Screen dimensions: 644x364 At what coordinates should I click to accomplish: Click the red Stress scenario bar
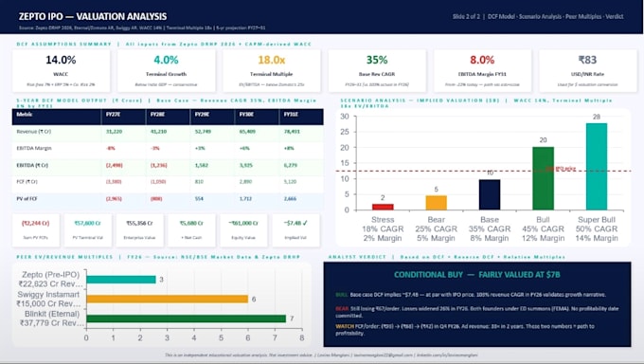tap(383, 207)
